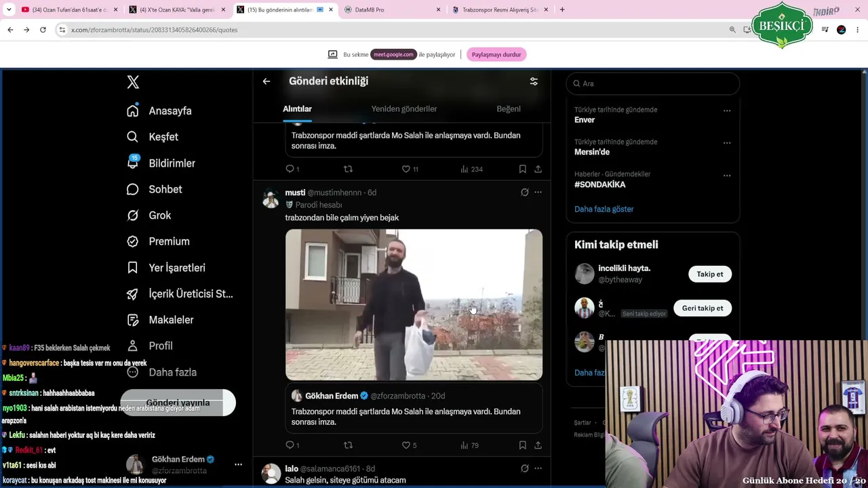The height and width of the screenshot is (488, 868).
Task: Follow incelikli hayta. with Takip et
Action: 710,274
